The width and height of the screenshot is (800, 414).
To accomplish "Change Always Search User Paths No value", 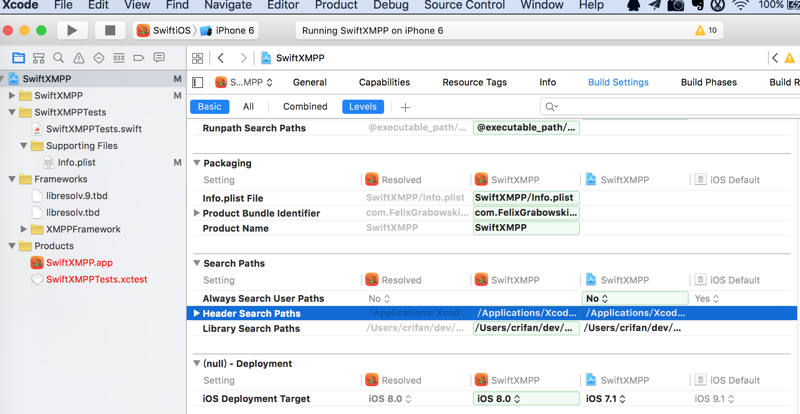I will point(635,298).
